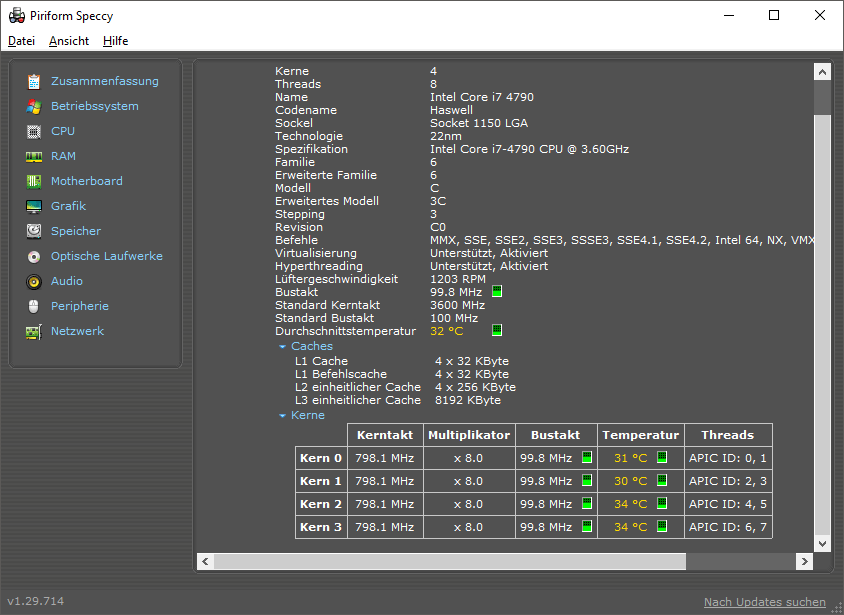The image size is (844, 615).
Task: Collapse the Kerne section arrow
Action: (282, 415)
